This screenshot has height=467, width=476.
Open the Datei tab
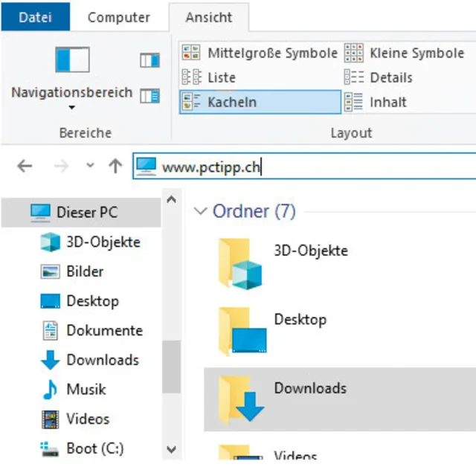35,16
